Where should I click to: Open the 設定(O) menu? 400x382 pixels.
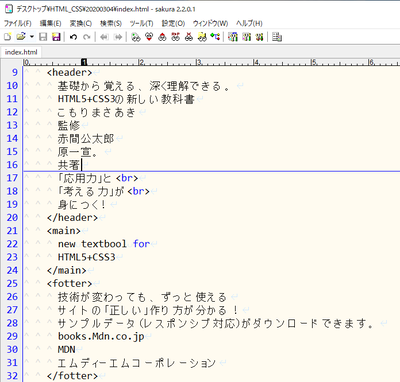[x=173, y=23]
